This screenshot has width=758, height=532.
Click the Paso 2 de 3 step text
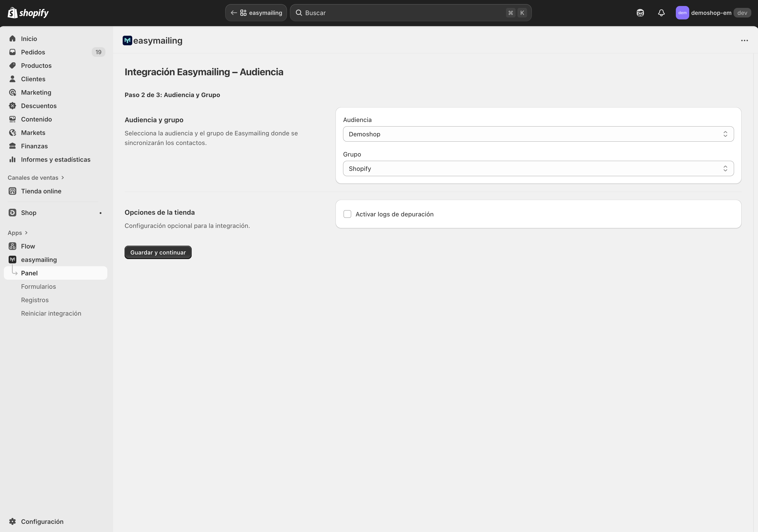point(172,95)
